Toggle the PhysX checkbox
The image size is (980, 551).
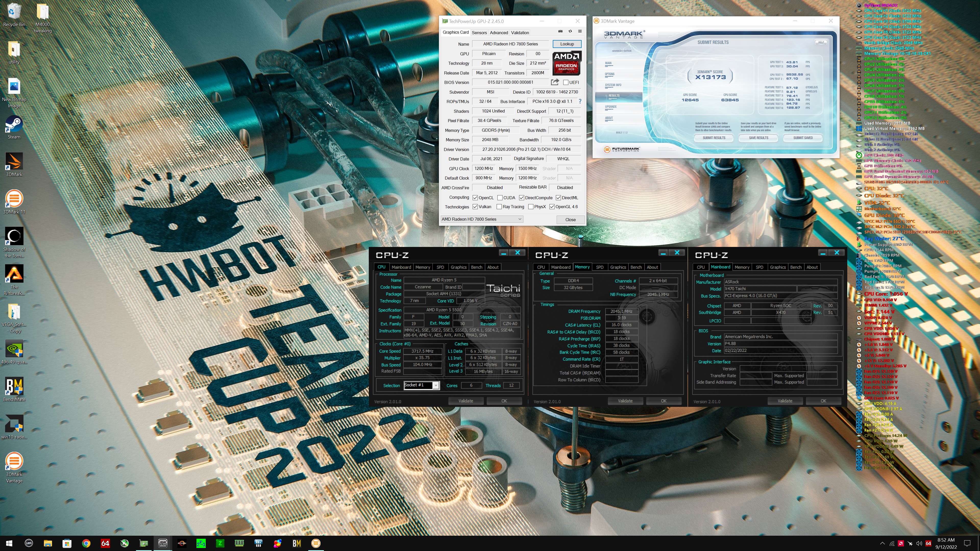click(531, 207)
